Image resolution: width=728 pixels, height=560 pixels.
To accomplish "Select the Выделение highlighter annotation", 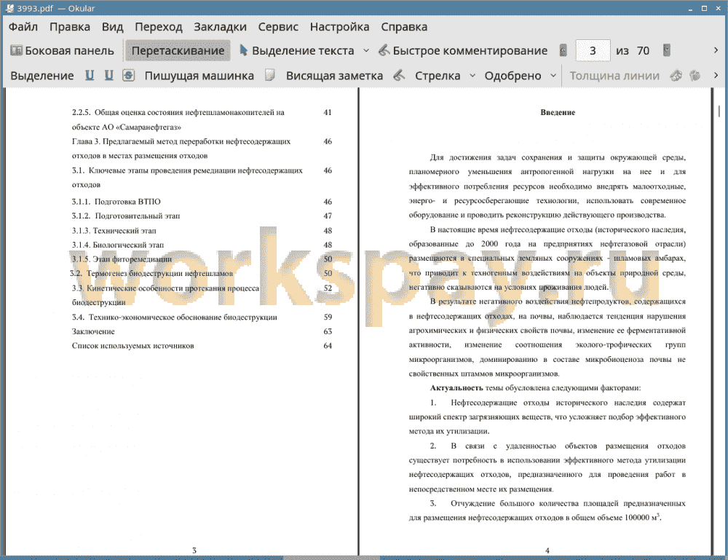I will point(41,76).
